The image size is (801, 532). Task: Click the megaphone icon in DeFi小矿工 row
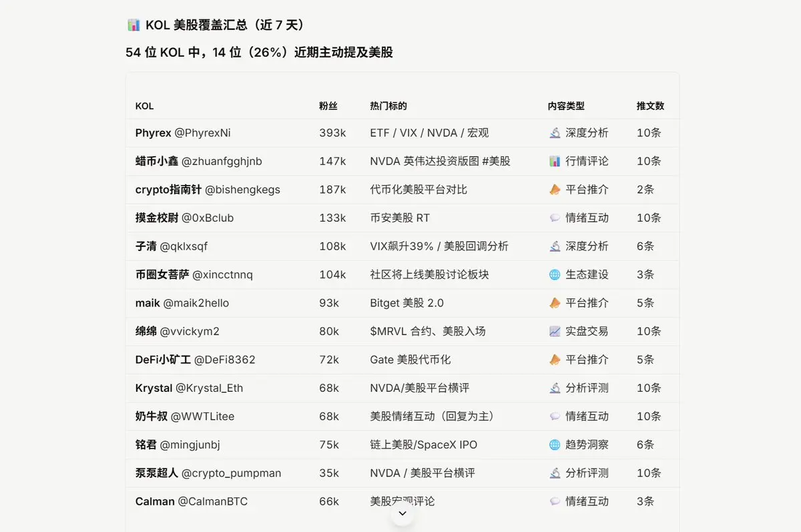click(x=555, y=360)
